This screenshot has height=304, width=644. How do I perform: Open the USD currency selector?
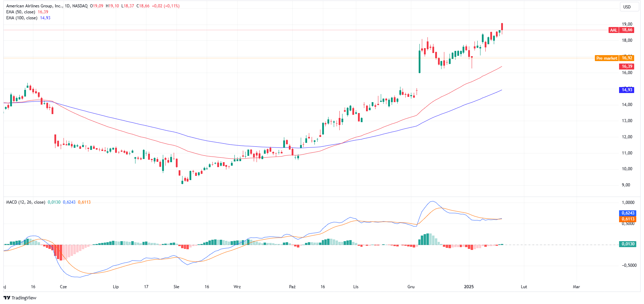[629, 7]
